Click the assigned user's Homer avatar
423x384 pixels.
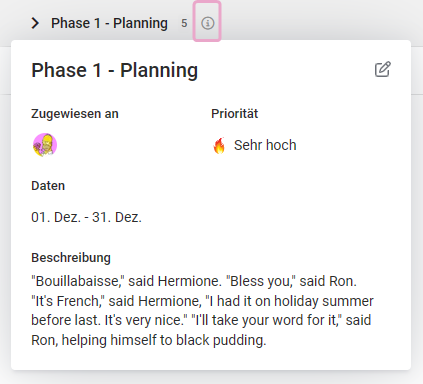click(45, 145)
